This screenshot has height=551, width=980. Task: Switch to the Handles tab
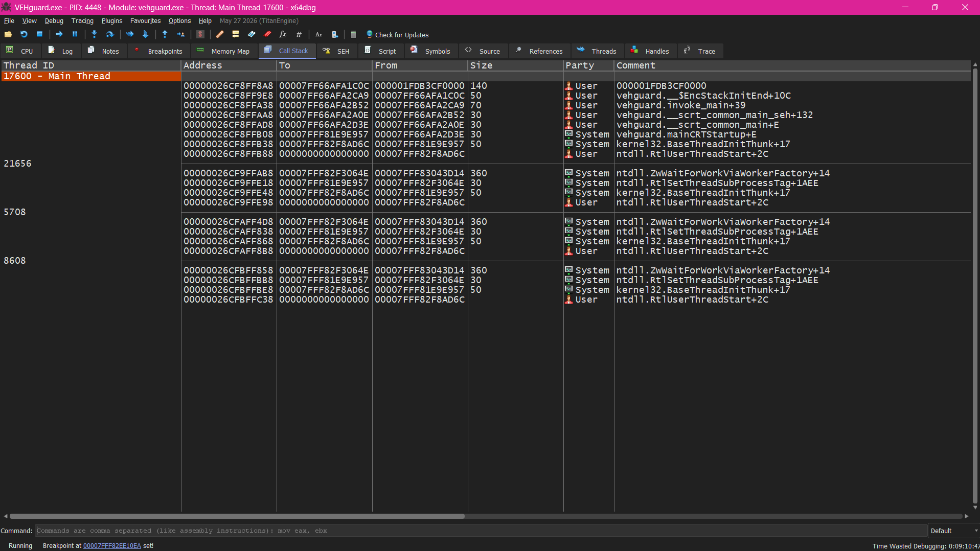(x=651, y=51)
